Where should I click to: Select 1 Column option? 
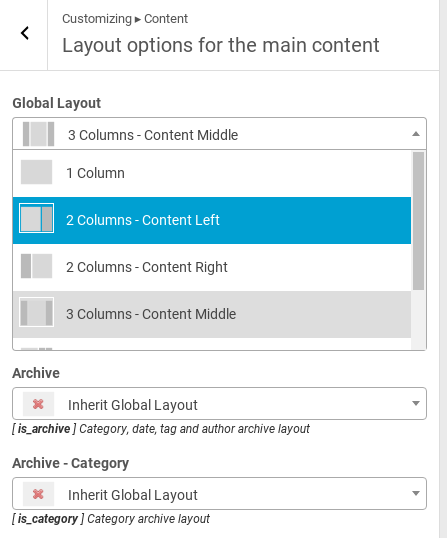[x=212, y=173]
